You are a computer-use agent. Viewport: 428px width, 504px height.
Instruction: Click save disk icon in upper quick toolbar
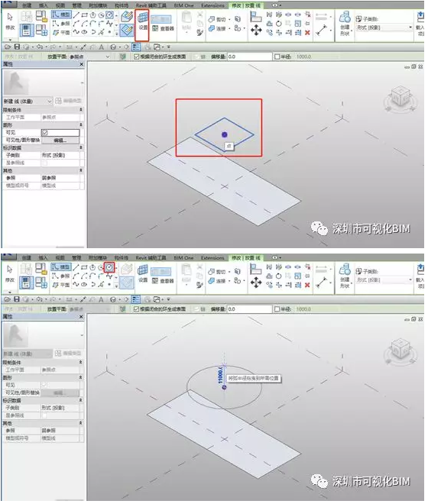click(17, 47)
